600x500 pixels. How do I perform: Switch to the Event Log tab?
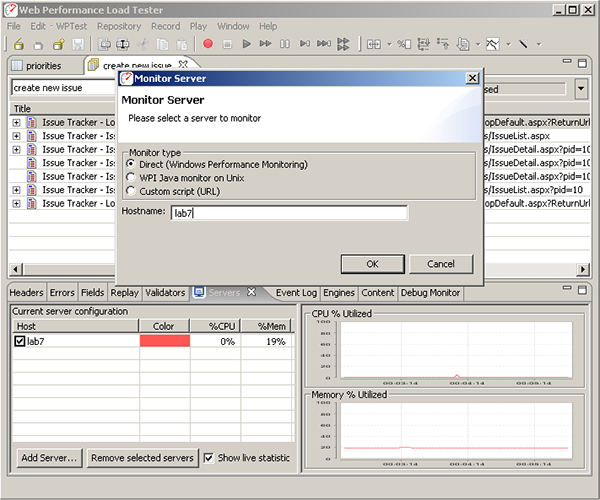click(296, 293)
